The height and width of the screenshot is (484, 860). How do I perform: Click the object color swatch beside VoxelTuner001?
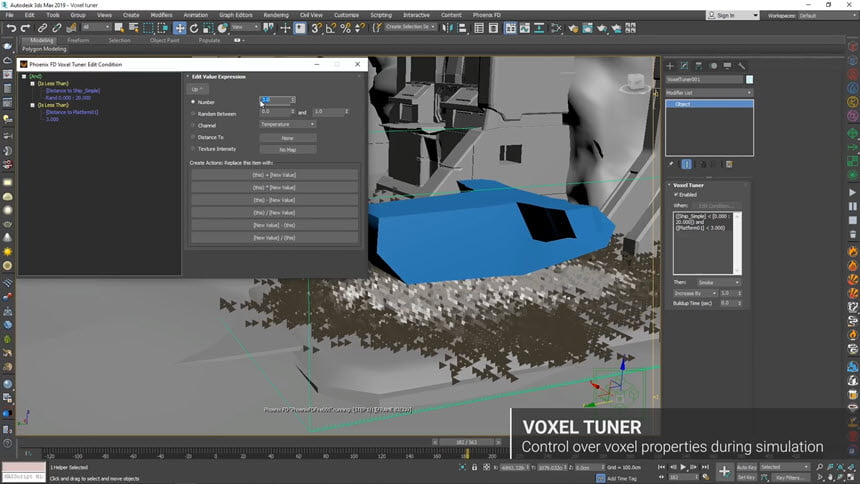(x=749, y=80)
